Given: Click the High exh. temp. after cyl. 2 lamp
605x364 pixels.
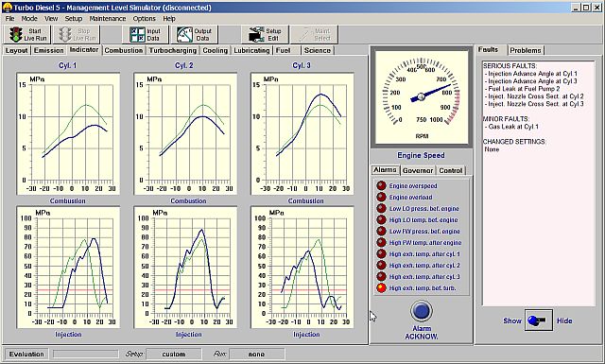Looking at the screenshot, I should click(x=381, y=265).
